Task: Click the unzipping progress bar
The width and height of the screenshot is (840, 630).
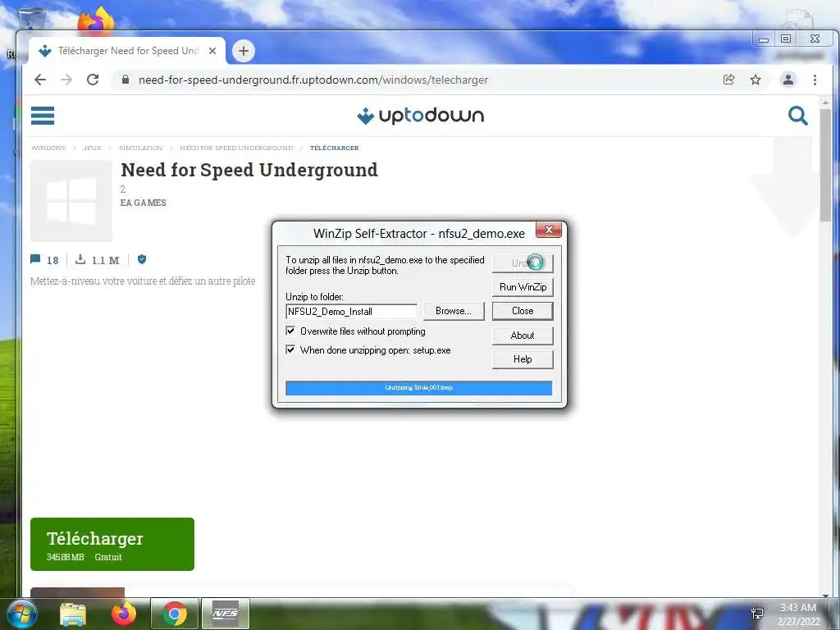Action: (419, 388)
